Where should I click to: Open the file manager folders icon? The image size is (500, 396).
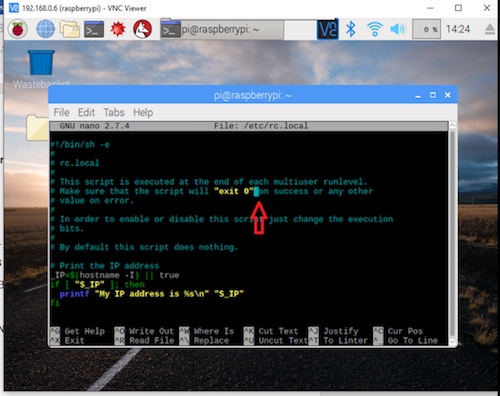point(70,29)
